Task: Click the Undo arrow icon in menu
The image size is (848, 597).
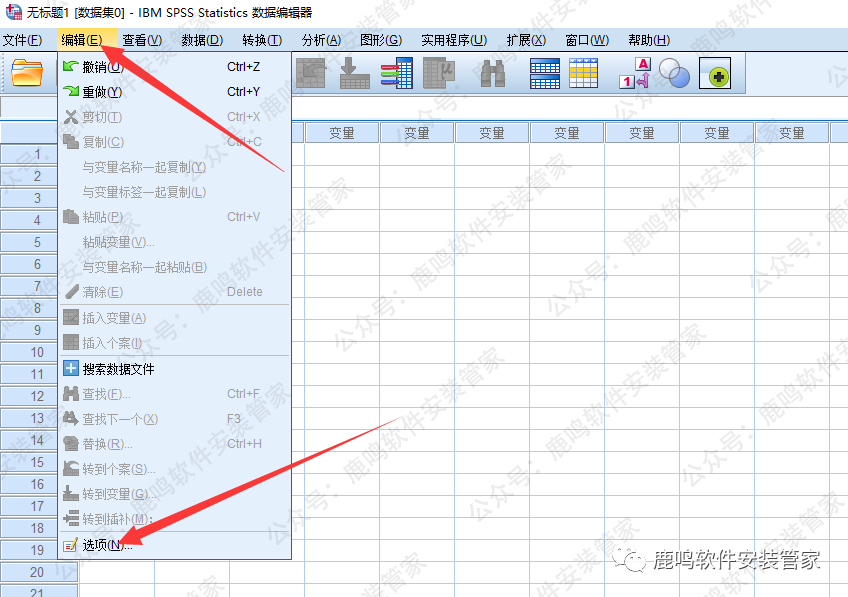Action: click(71, 67)
